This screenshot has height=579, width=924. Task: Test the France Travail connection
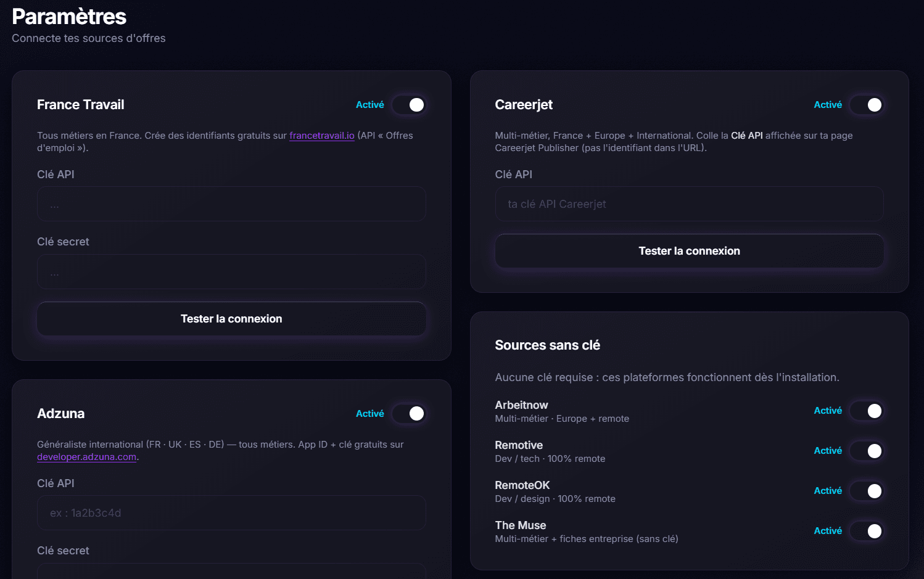pyautogui.click(x=231, y=319)
